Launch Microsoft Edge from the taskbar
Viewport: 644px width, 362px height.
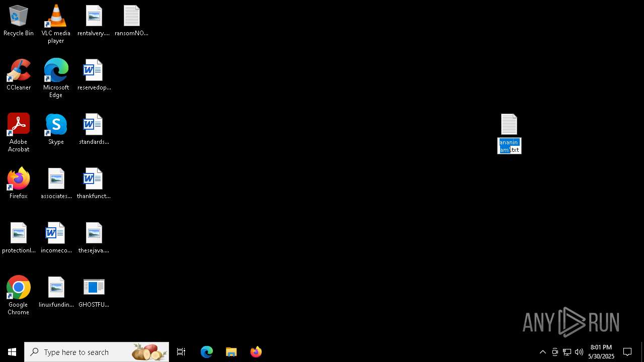207,352
